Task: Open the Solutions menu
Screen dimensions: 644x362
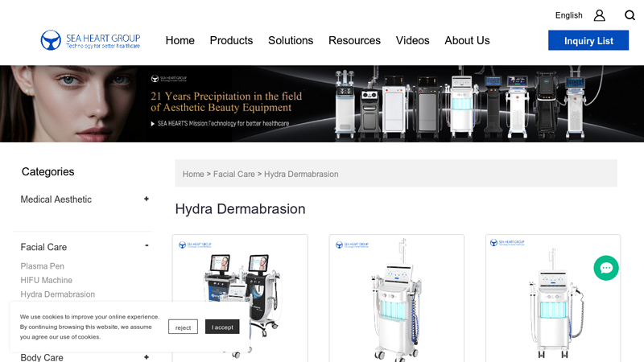Action: coord(291,41)
